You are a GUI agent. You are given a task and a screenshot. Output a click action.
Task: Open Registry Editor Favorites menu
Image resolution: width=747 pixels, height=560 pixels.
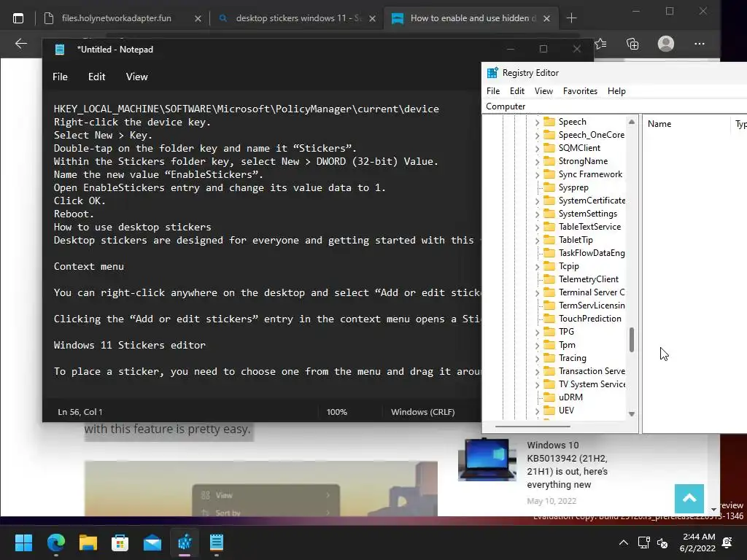click(x=580, y=91)
